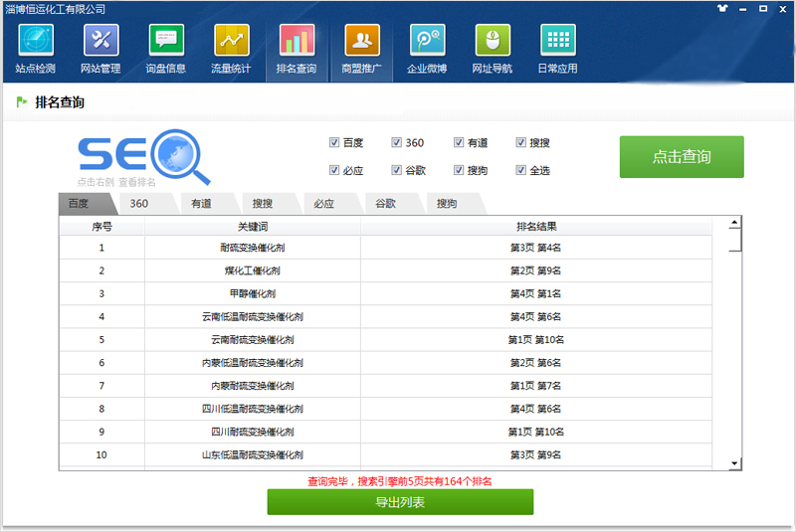Switch to the 必应 results tab
796x532 pixels.
pyautogui.click(x=329, y=204)
